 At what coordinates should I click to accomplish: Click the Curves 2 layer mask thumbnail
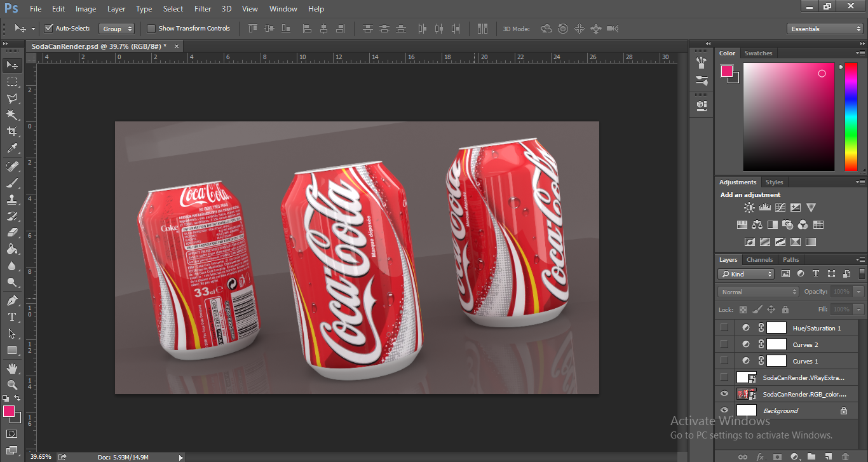(x=776, y=344)
